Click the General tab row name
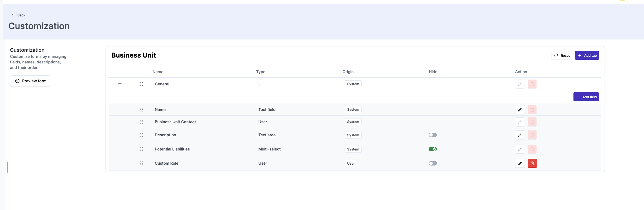The image size is (644, 210). click(x=162, y=84)
